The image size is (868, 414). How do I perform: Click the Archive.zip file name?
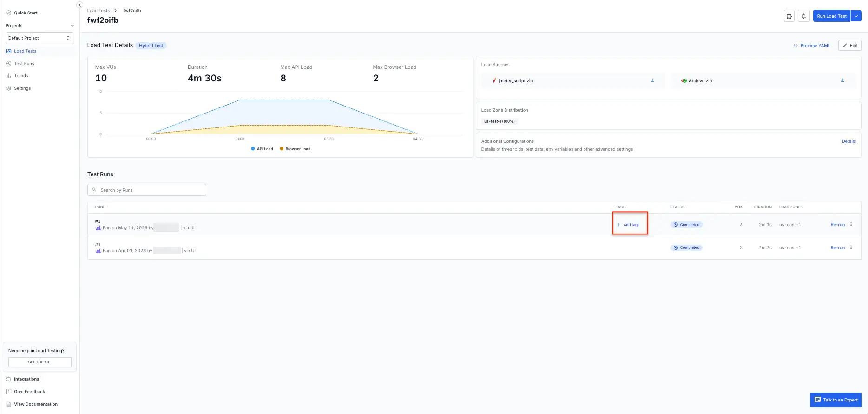pos(700,81)
